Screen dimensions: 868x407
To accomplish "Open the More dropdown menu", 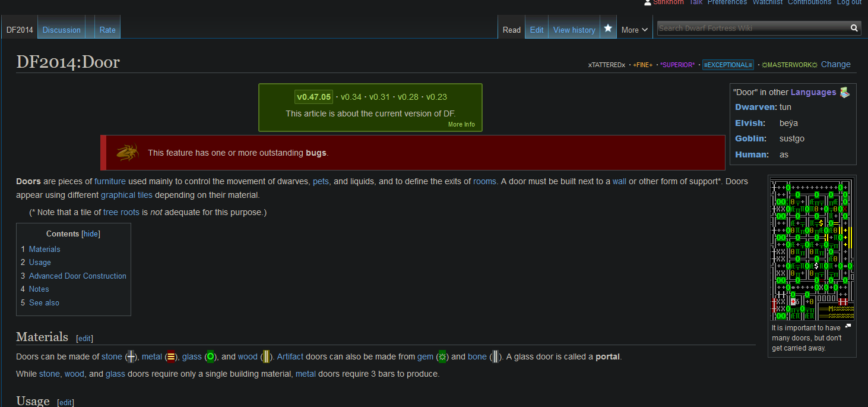I will click(635, 30).
